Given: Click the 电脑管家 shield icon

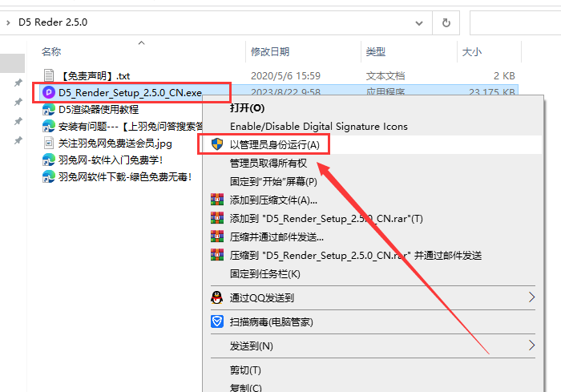Looking at the screenshot, I should pyautogui.click(x=217, y=321).
